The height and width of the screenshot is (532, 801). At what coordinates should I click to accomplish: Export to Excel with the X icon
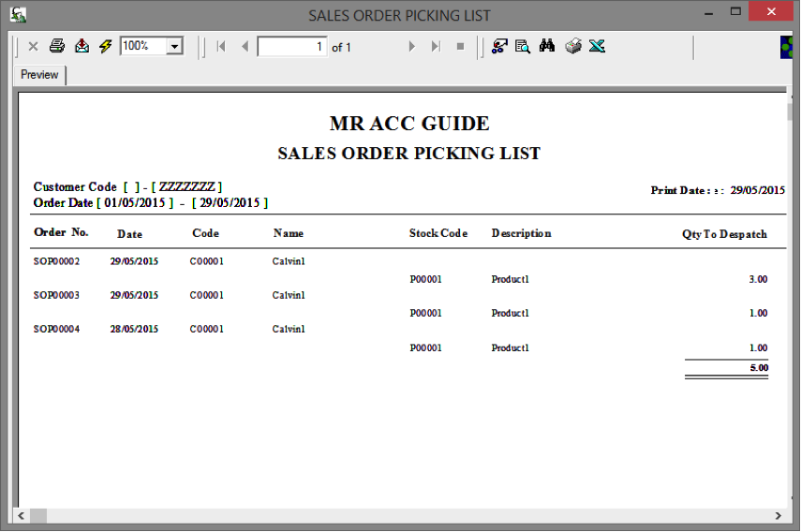tap(597, 46)
